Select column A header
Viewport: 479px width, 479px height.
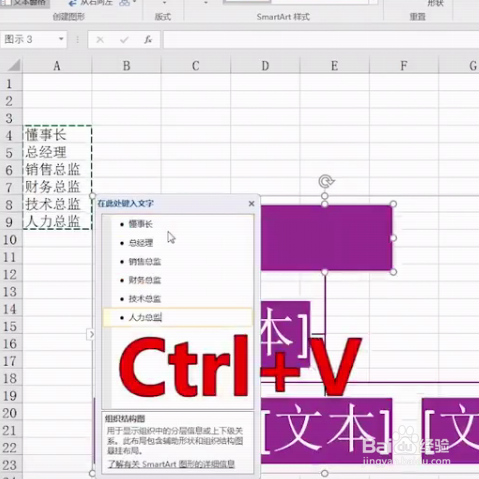click(57, 66)
